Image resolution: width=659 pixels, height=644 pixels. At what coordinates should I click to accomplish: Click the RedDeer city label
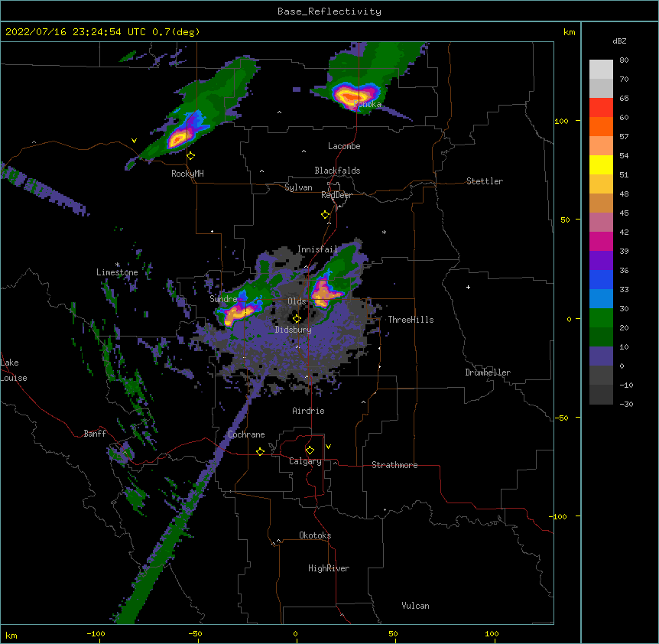pyautogui.click(x=336, y=195)
